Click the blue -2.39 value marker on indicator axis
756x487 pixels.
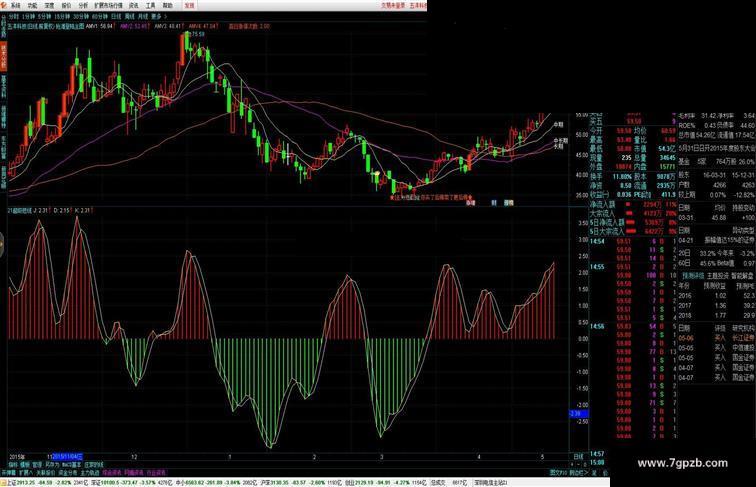579,414
